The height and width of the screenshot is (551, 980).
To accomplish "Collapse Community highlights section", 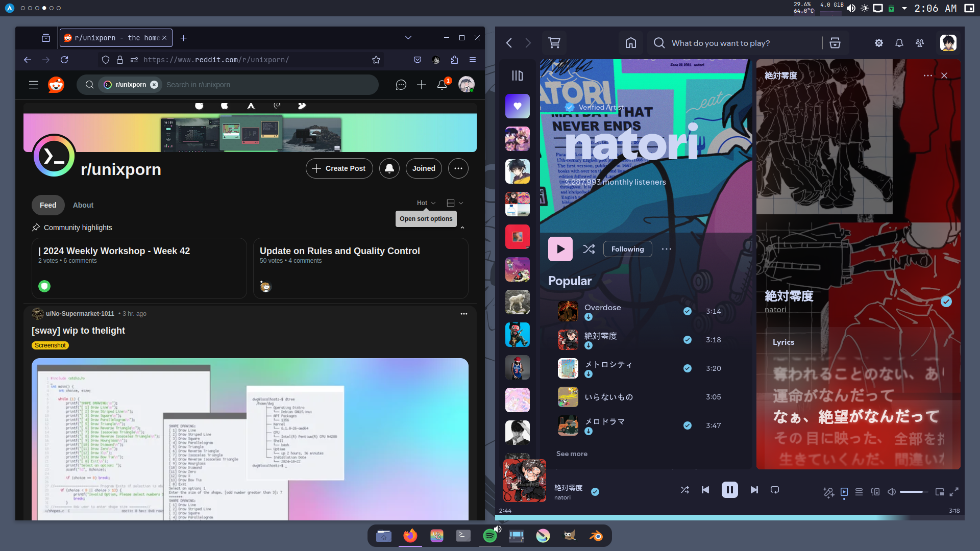I will (462, 228).
